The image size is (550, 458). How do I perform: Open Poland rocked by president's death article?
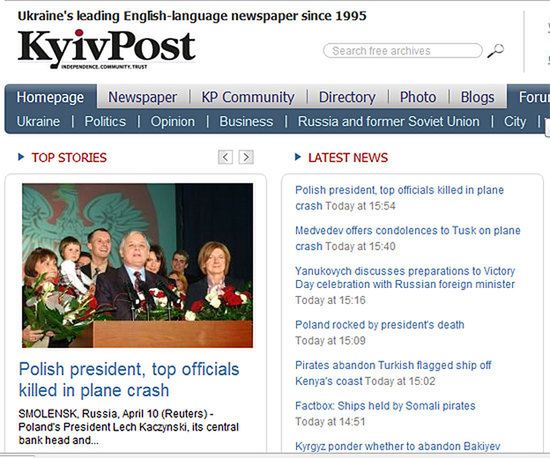pos(380,325)
